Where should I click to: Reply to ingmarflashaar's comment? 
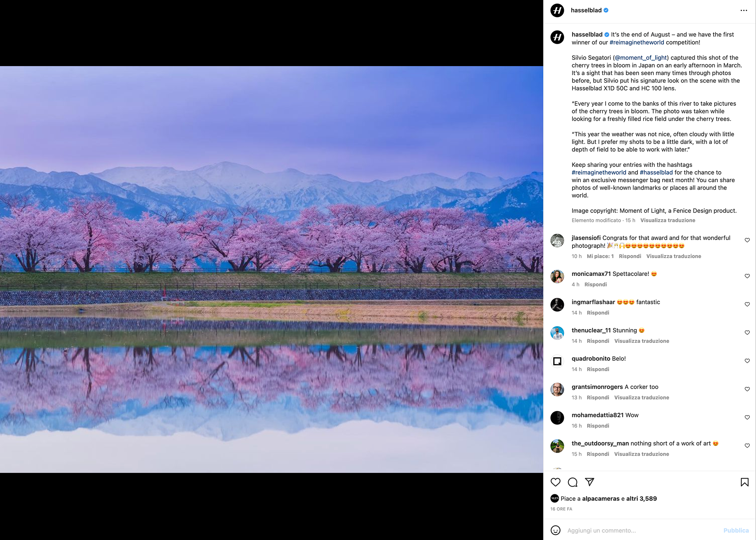[x=598, y=313]
